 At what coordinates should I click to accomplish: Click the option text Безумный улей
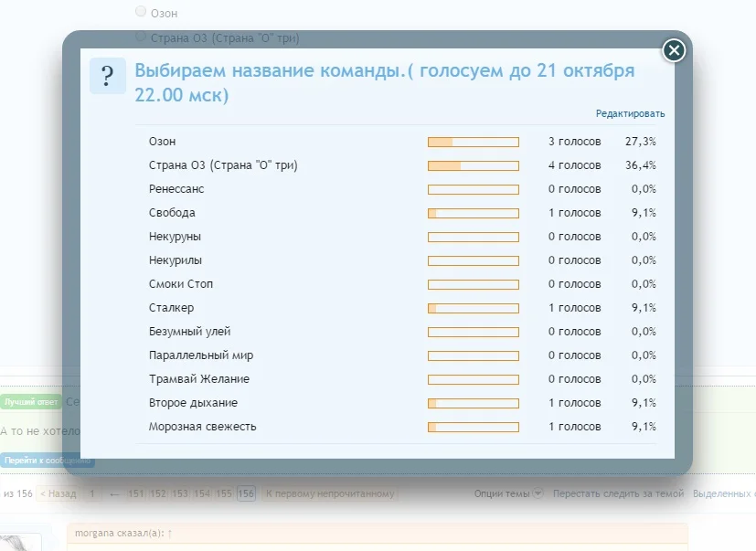tap(189, 332)
